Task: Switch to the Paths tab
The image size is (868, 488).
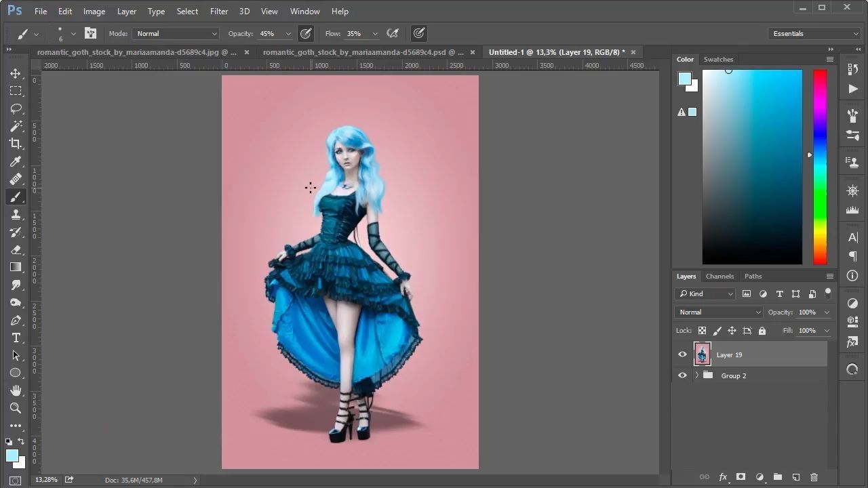Action: 753,277
